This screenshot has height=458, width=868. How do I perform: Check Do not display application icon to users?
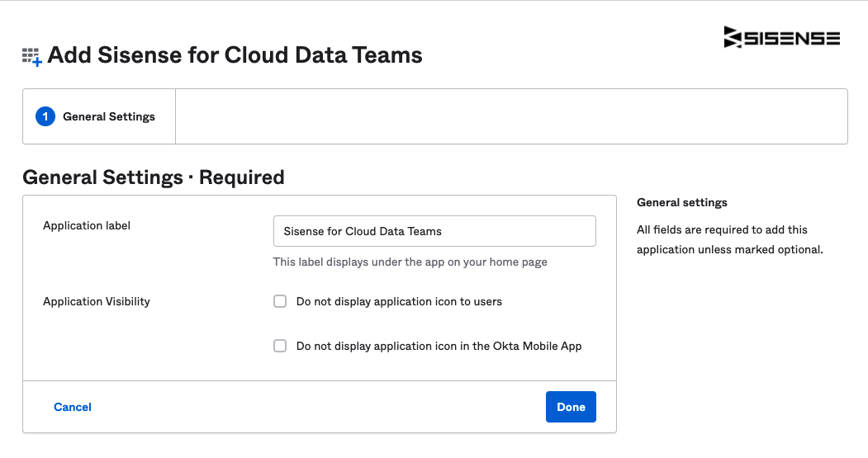click(280, 301)
